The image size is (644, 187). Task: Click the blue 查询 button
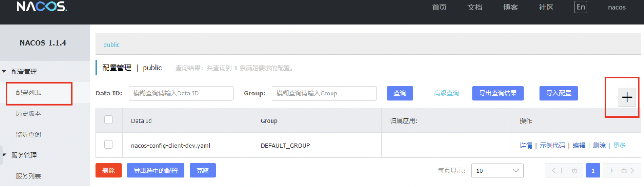point(400,93)
